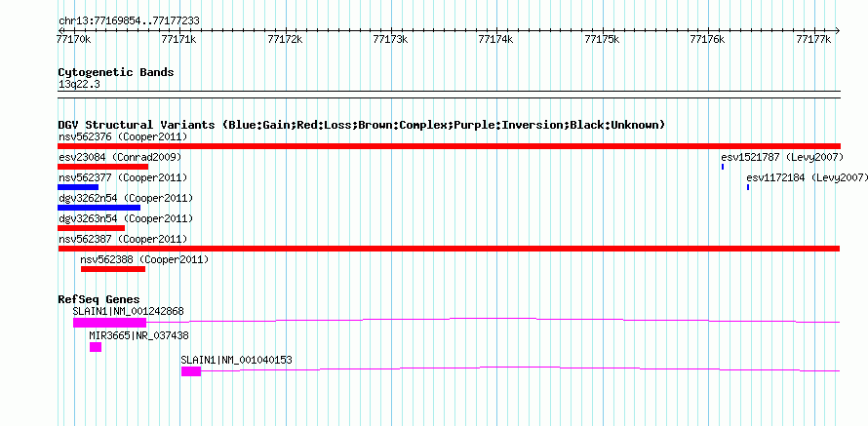Click the RefSeq Genes track heading
The height and width of the screenshot is (426, 868).
click(x=99, y=300)
